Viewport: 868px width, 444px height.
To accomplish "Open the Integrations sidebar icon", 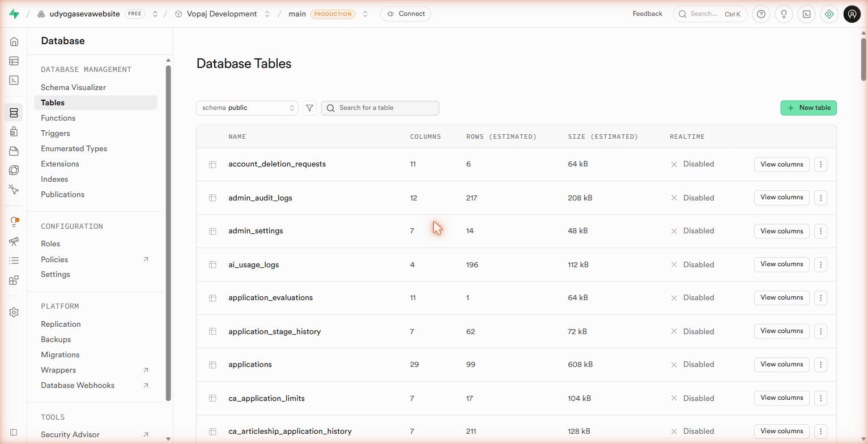I will pos(14,280).
